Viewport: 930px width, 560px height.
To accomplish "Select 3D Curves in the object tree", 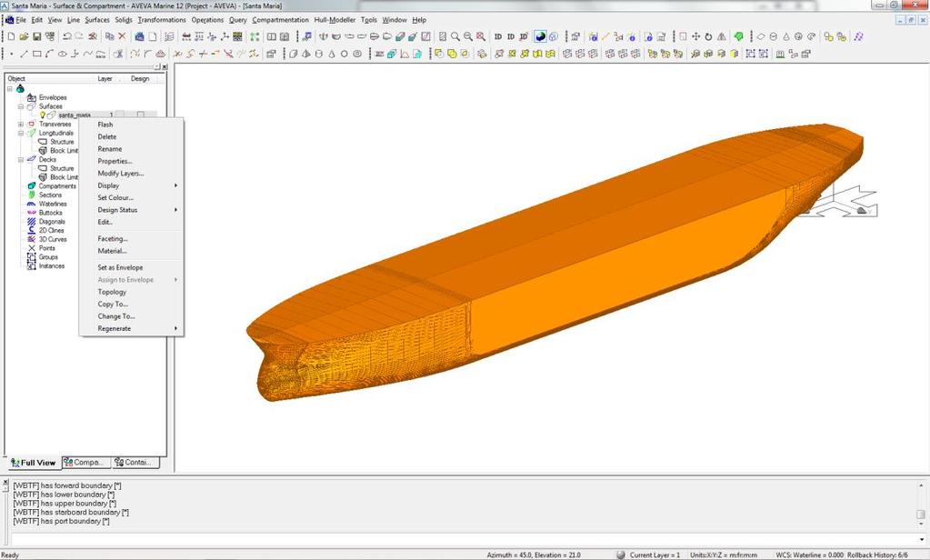I will pos(53,239).
